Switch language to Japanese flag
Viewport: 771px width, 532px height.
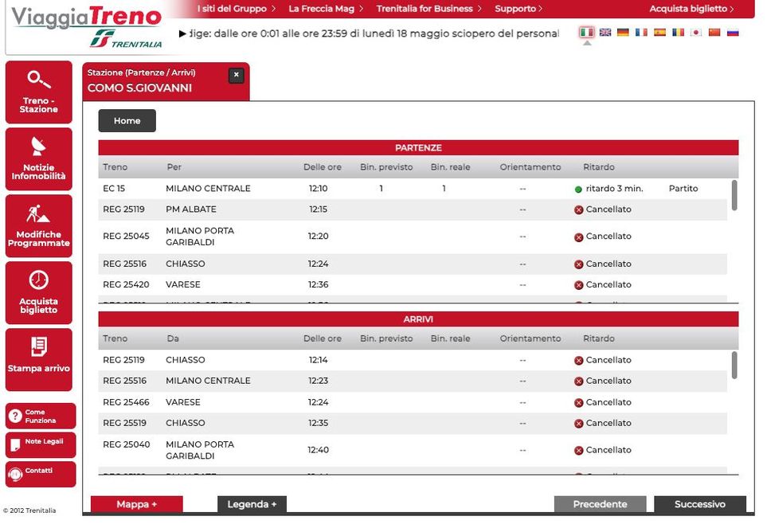(696, 33)
